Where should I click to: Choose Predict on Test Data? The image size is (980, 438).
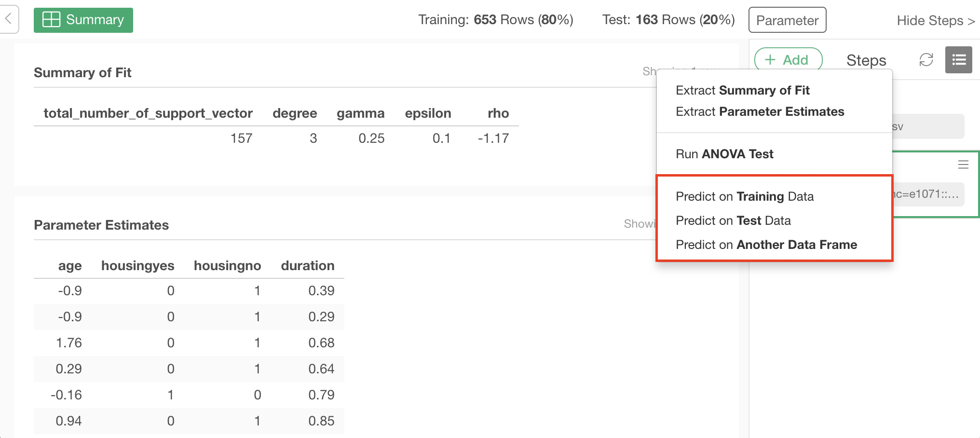point(733,220)
